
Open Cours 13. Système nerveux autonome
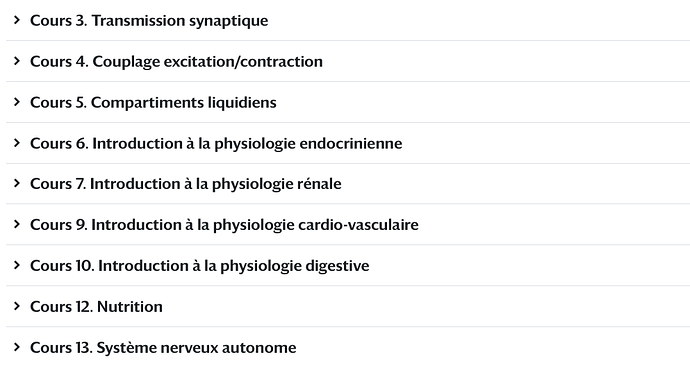tap(163, 348)
